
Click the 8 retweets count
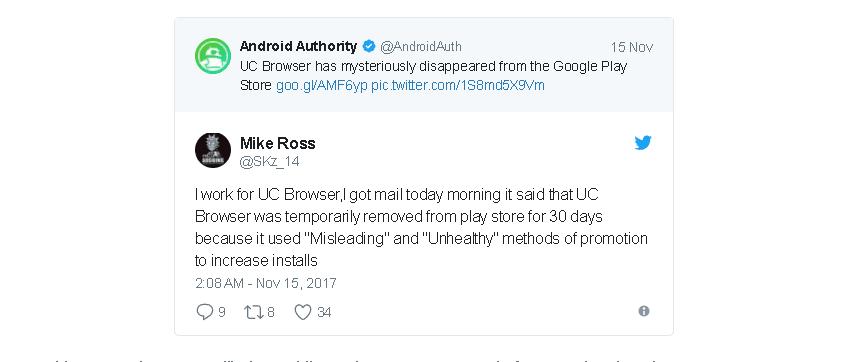tap(271, 312)
